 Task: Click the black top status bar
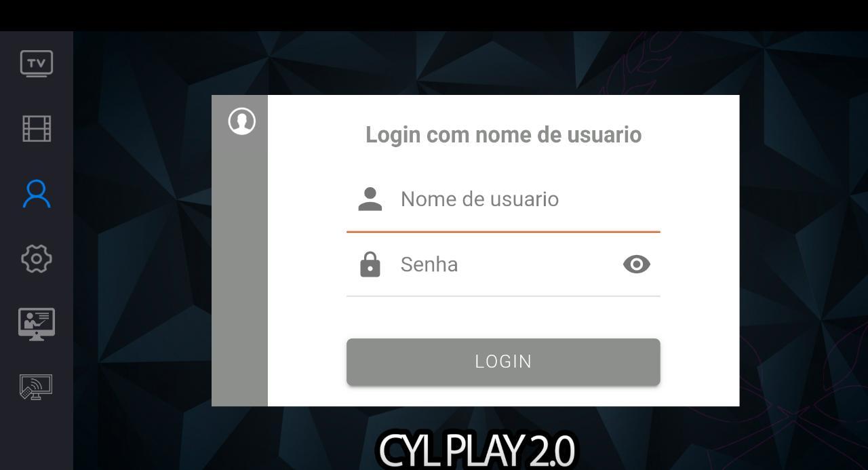click(434, 15)
